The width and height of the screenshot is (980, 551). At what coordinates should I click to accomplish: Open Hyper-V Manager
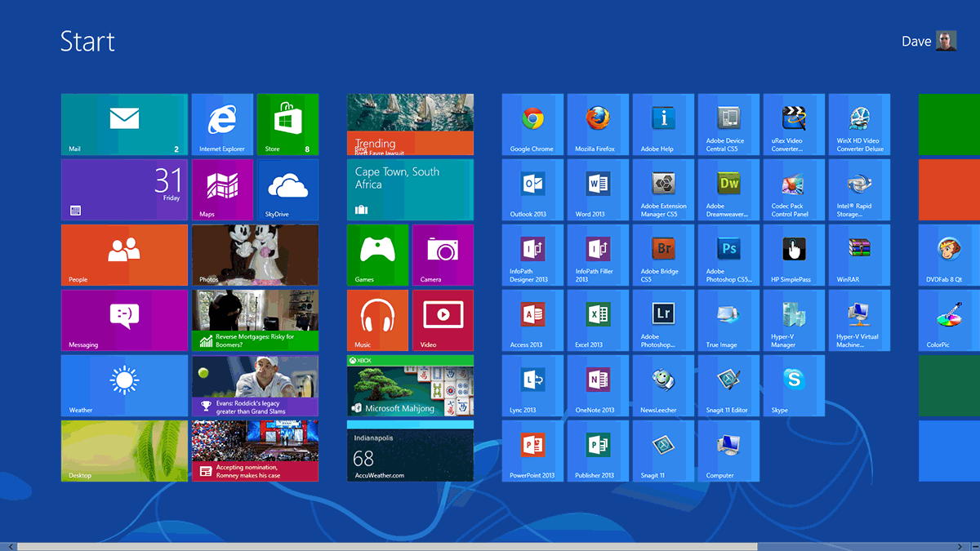click(794, 320)
